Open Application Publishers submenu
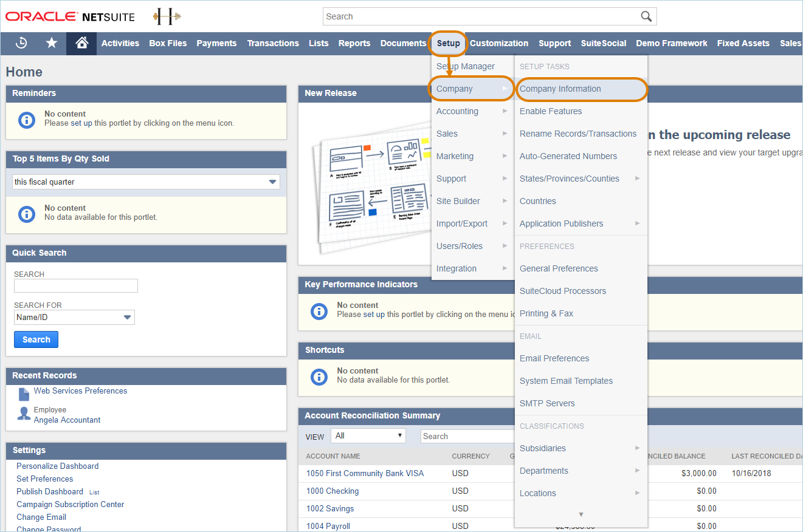The height and width of the screenshot is (532, 803). (581, 223)
